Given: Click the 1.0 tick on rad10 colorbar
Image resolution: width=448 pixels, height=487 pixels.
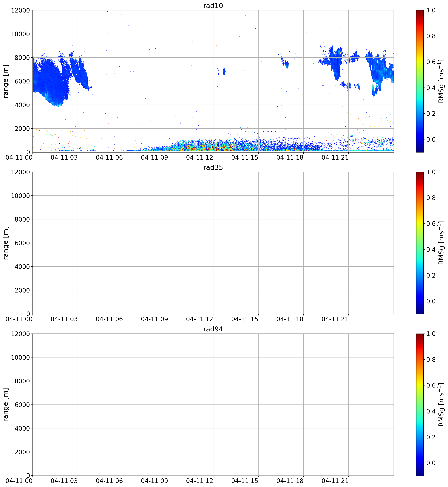Looking at the screenshot, I should tap(431, 10).
